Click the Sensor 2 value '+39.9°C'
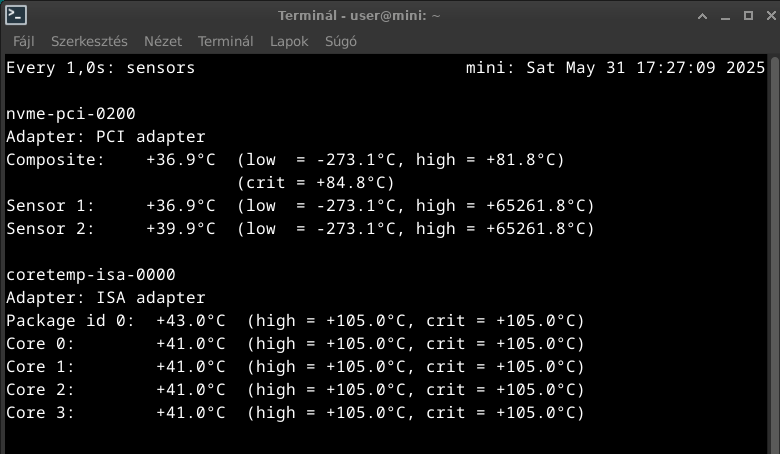 pyautogui.click(x=181, y=229)
